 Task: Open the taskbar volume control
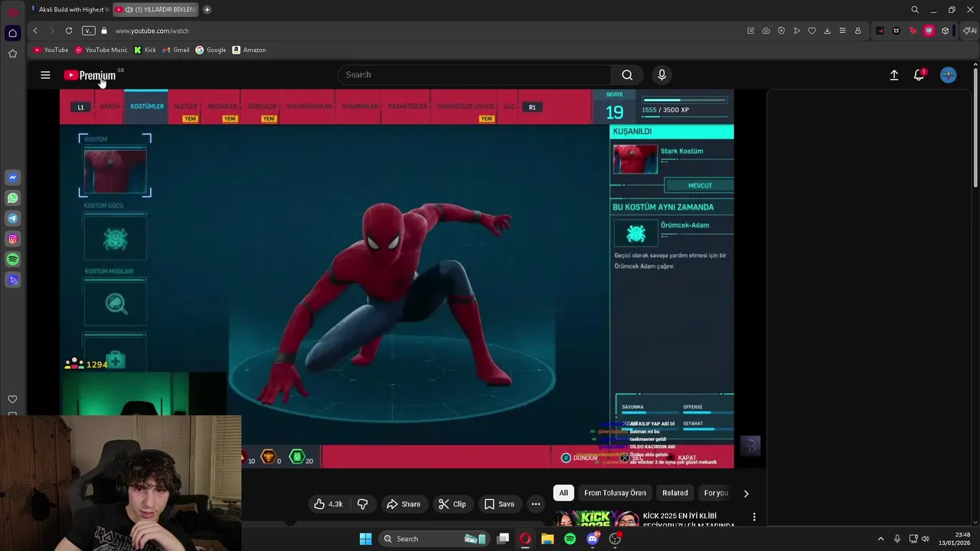[925, 539]
